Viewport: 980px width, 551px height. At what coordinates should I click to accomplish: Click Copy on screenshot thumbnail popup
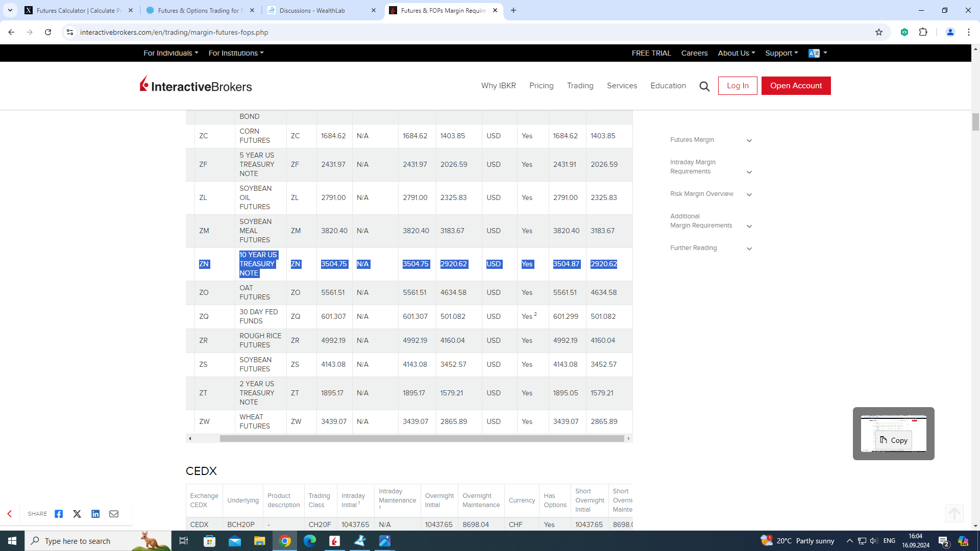click(894, 440)
